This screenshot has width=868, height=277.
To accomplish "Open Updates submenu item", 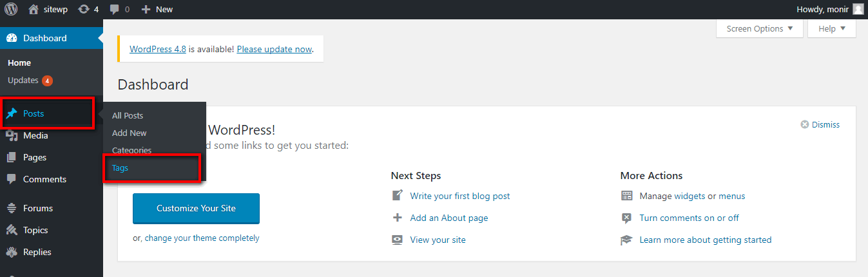I will 23,81.
